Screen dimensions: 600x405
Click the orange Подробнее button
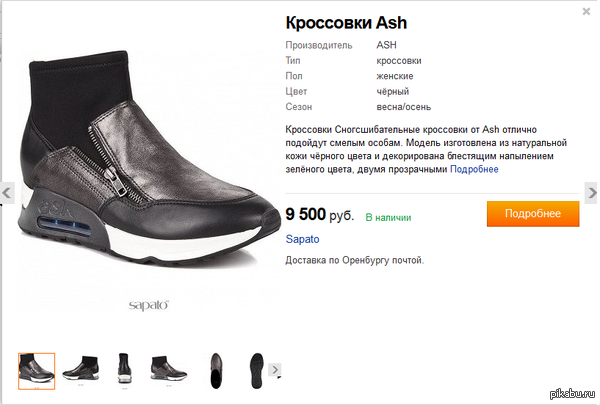(533, 214)
